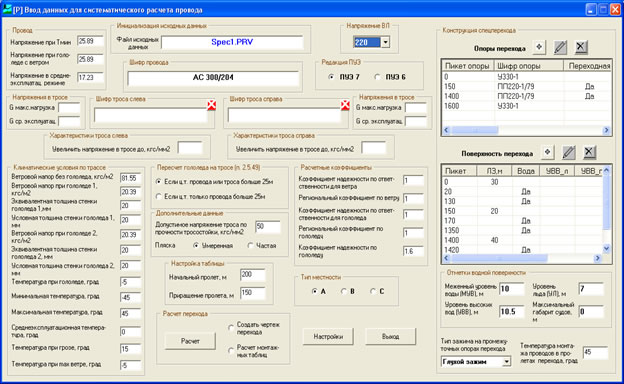
Task: Click 'Начальный пролет' field 200
Action: point(252,275)
